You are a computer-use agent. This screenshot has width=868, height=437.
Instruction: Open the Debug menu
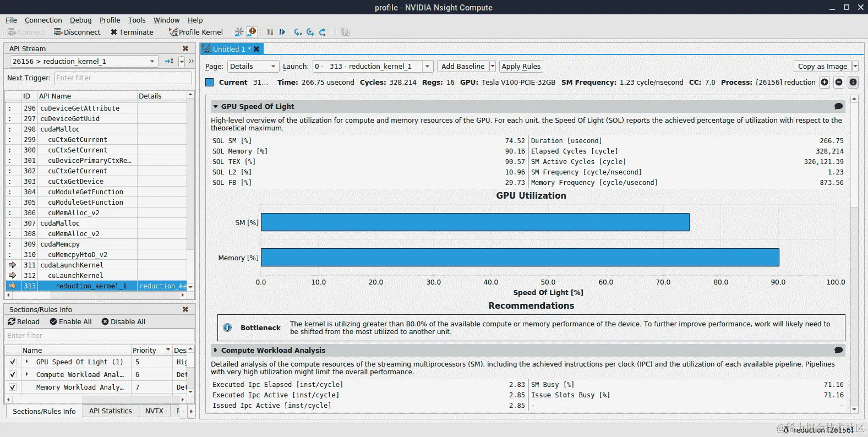click(80, 20)
